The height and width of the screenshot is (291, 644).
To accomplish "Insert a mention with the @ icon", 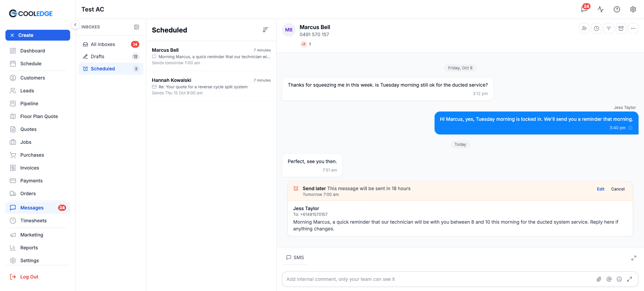I will point(609,279).
